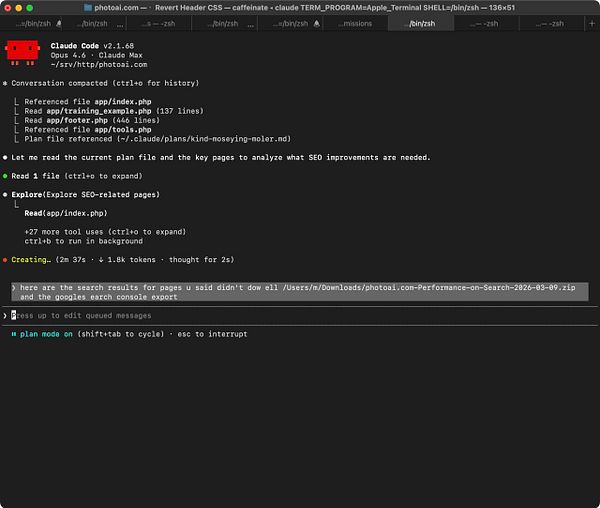The height and width of the screenshot is (508, 600).
Task: Click the yellow minimize window button
Action: click(x=19, y=8)
